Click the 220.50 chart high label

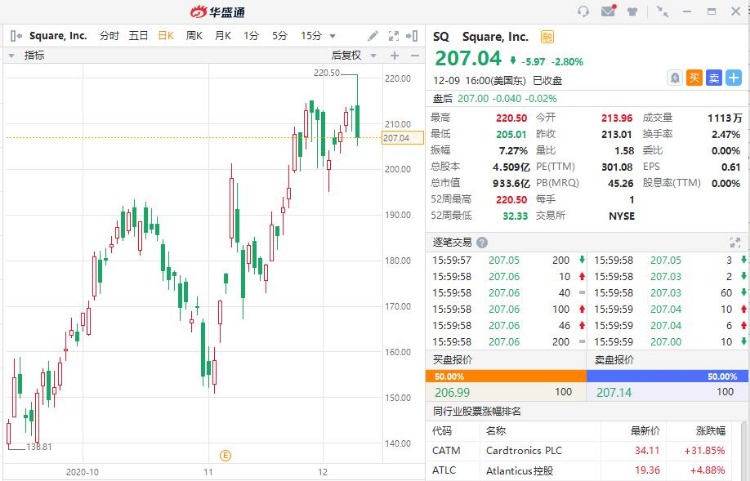[326, 73]
